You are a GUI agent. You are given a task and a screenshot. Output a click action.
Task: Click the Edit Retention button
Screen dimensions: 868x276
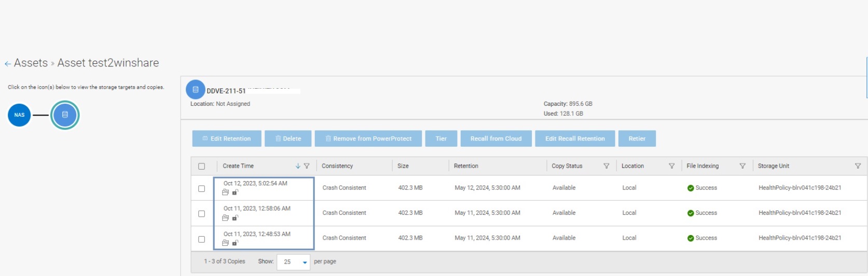click(227, 139)
